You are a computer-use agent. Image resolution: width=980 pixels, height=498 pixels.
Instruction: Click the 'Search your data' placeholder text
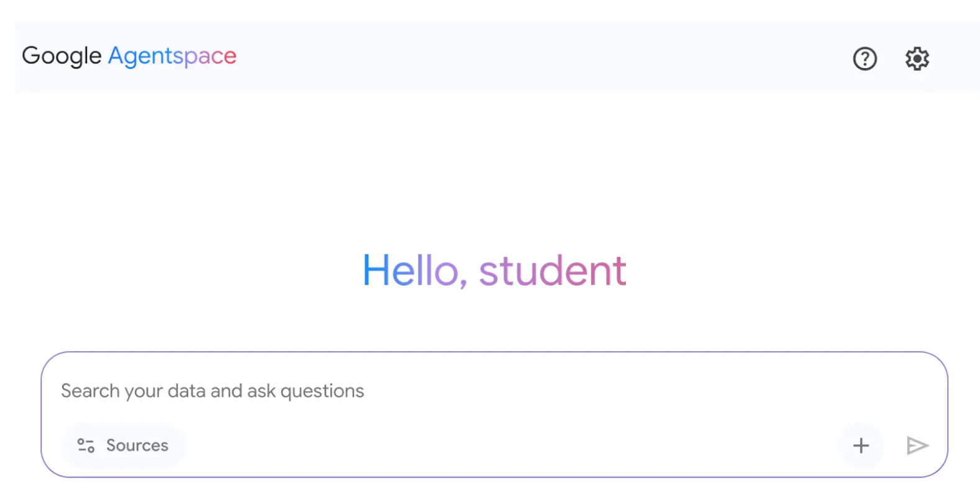coord(212,391)
